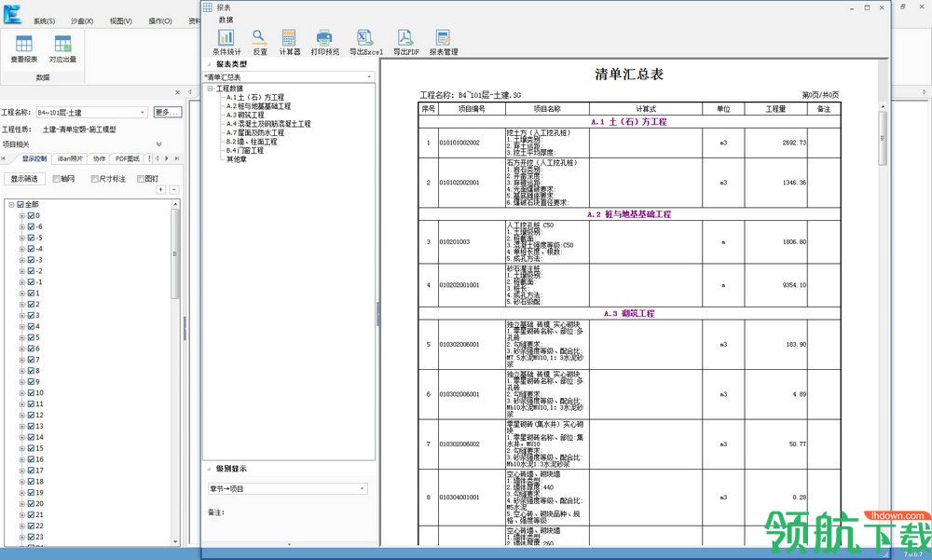This screenshot has width=932, height=560.
Task: Click 对应出量 icon in main window ribbon
Action: [x=62, y=48]
